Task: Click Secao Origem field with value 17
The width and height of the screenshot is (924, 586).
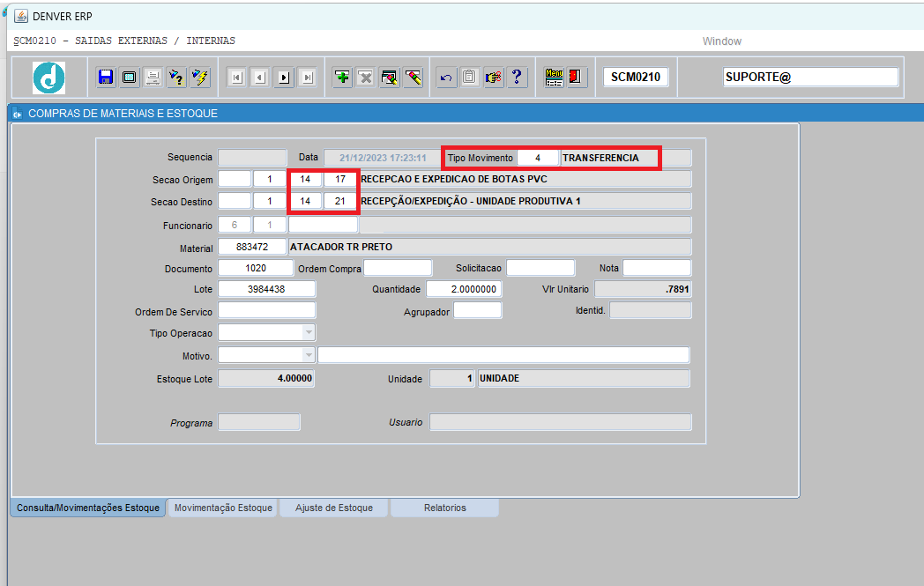Action: tap(340, 179)
